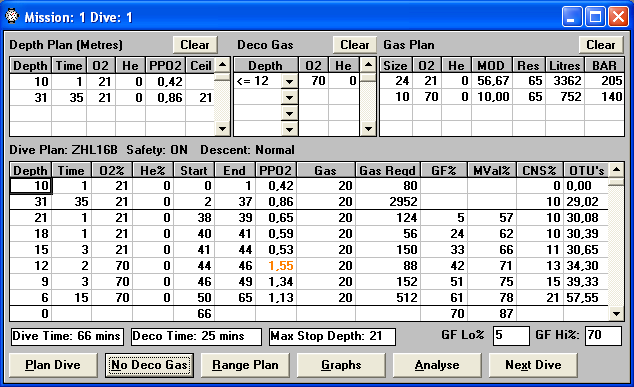Select the 57,55 OTU cell

pyautogui.click(x=586, y=298)
